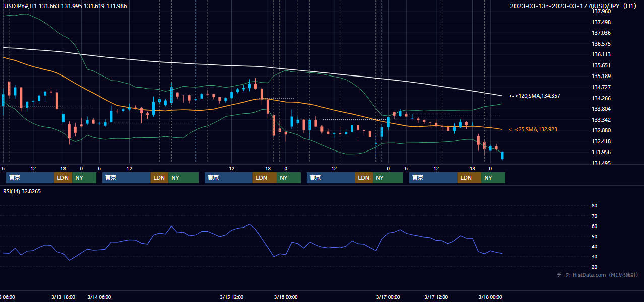This screenshot has height=302, width=644.
Task: Click the rightmost LDN session block
Action: pyautogui.click(x=469, y=178)
